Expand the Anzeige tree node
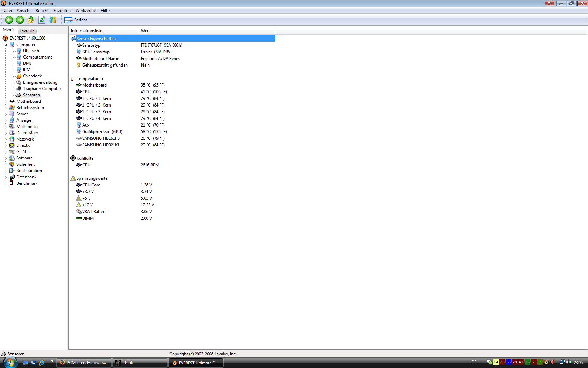The width and height of the screenshot is (588, 368). click(6, 121)
